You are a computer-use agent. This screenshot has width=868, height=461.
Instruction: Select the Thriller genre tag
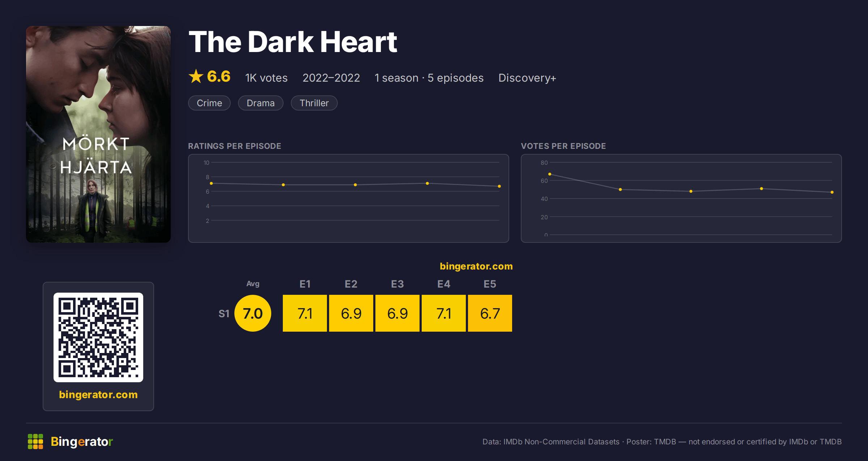point(314,103)
